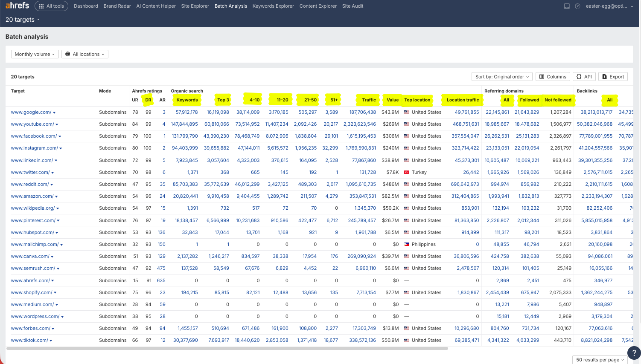Screen dimensions: 641x364
Task: Sort by the Top location column header
Action: pos(417,100)
